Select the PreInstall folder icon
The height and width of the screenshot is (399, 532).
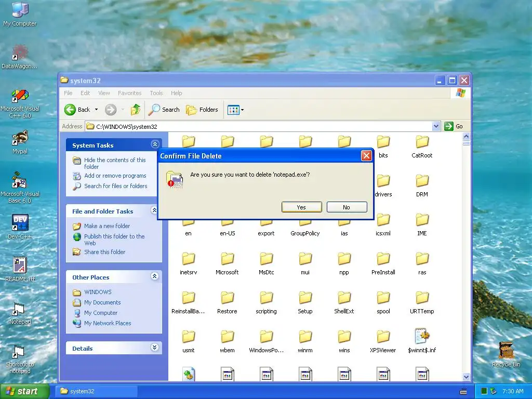pyautogui.click(x=383, y=259)
